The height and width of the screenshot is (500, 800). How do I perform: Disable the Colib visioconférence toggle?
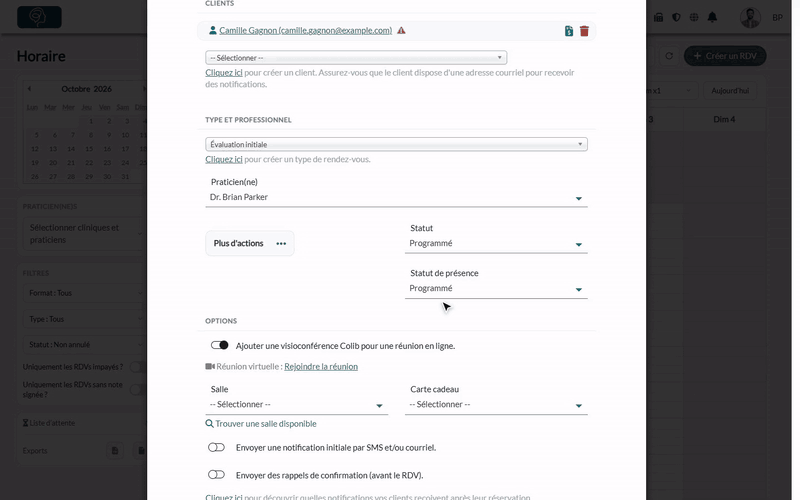[x=219, y=345]
